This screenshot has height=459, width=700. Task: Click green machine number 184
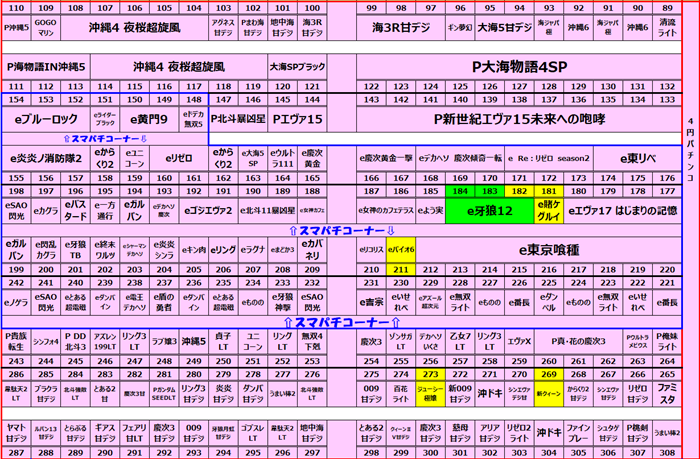(x=460, y=191)
